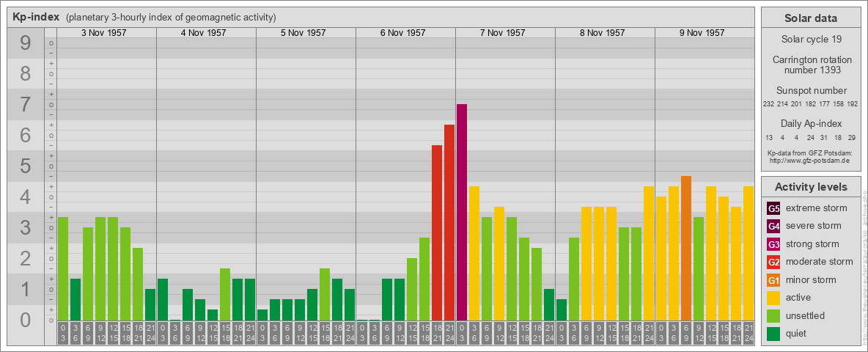Image resolution: width=868 pixels, height=352 pixels.
Task: Click the Kp axis label 7
Action: pyautogui.click(x=25, y=105)
